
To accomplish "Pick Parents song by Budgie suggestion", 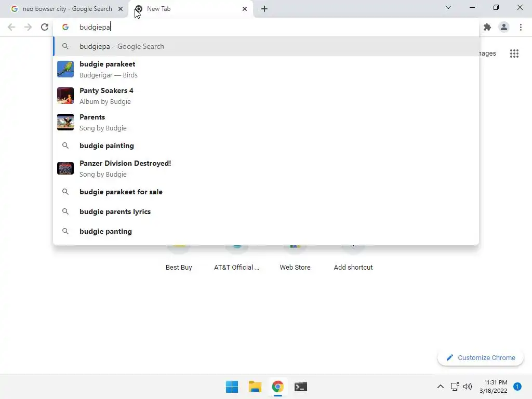I will point(266,122).
